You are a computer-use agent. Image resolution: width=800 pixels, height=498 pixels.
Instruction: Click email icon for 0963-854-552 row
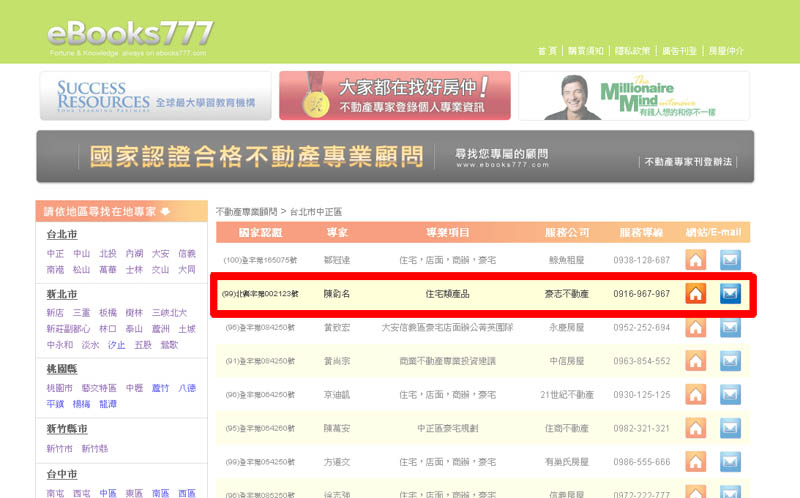point(730,361)
